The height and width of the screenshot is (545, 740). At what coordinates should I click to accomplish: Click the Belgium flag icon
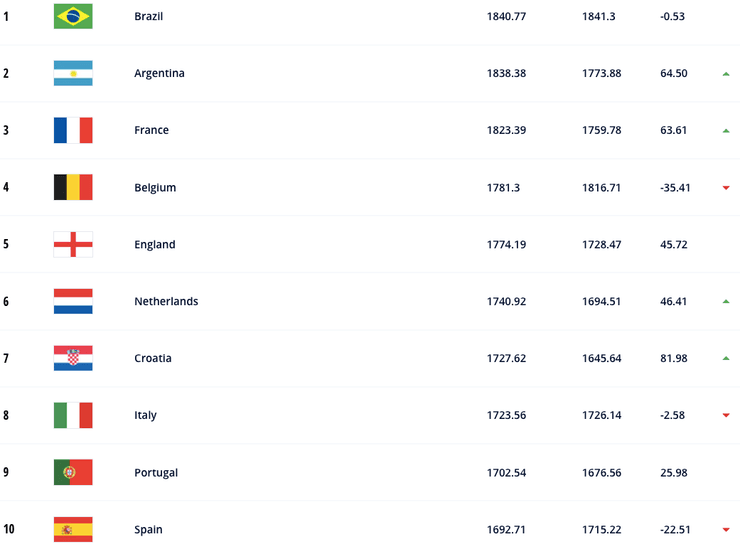[73, 187]
